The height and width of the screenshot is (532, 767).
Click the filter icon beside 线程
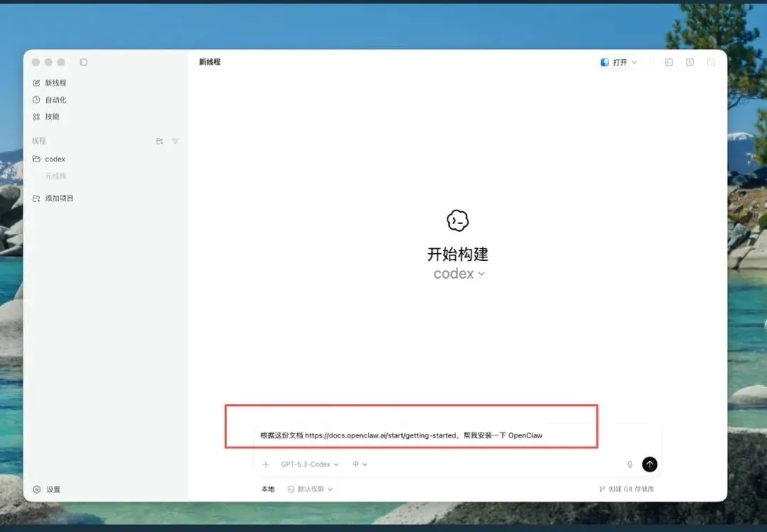pyautogui.click(x=175, y=141)
